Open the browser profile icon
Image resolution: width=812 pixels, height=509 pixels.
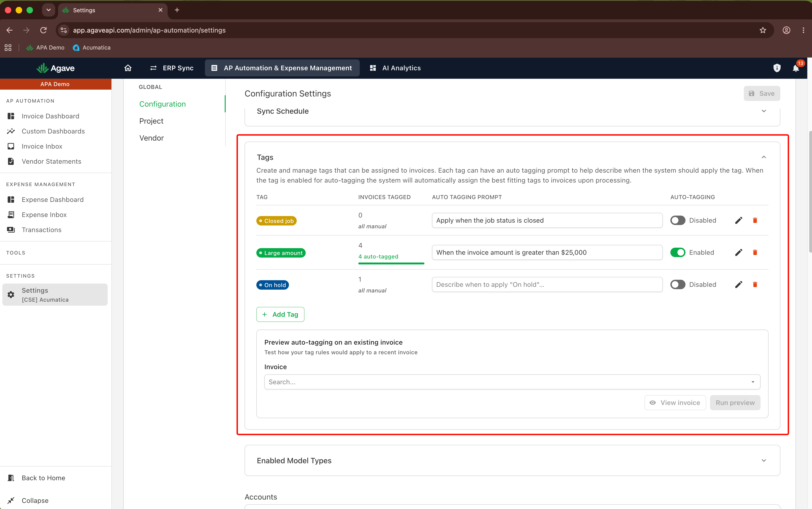(x=787, y=30)
